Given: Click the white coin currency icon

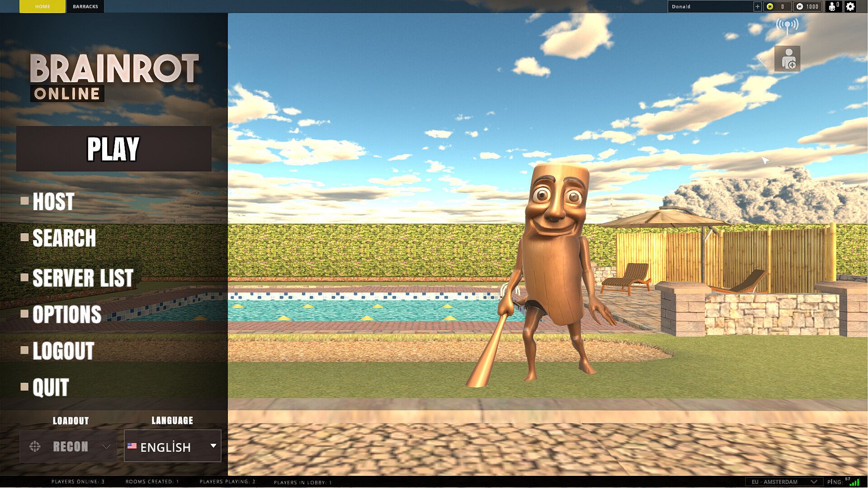Looking at the screenshot, I should [x=800, y=6].
